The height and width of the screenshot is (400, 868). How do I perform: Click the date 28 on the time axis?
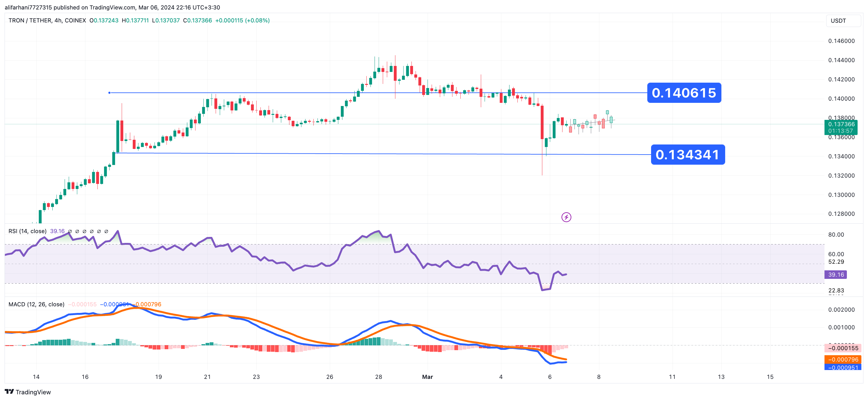coord(378,377)
